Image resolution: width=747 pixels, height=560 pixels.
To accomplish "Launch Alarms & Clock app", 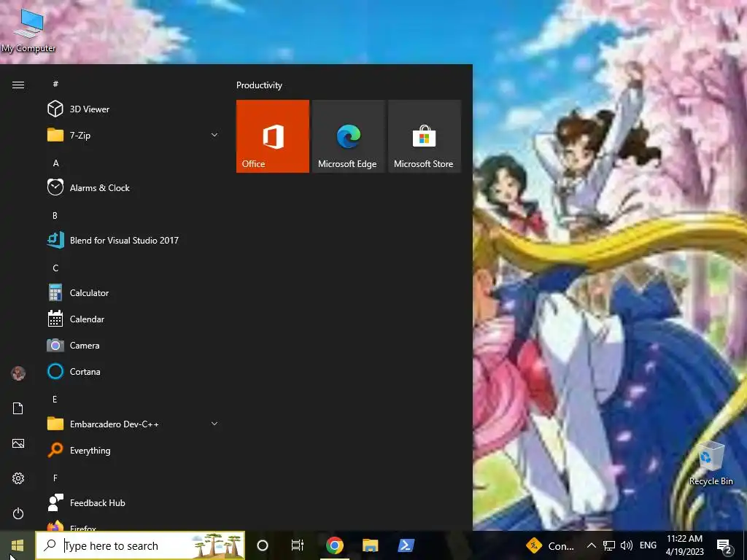I will tap(133, 187).
